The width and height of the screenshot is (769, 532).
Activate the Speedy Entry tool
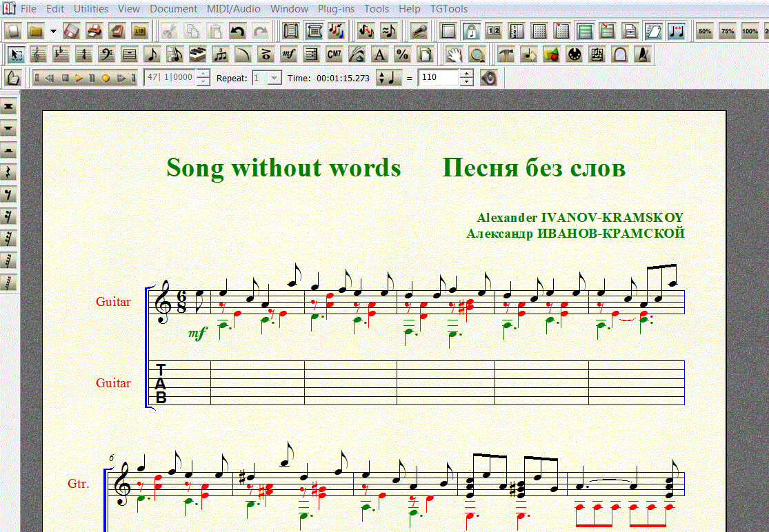pyautogui.click(x=175, y=54)
